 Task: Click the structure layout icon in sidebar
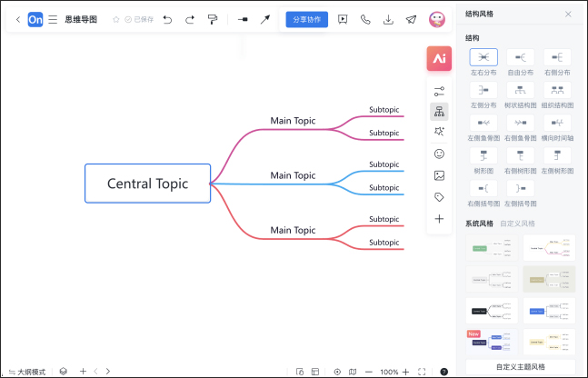pos(439,112)
